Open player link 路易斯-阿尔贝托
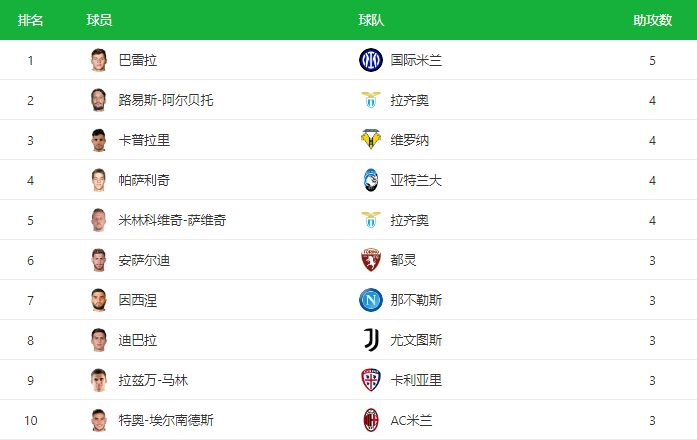 click(166, 100)
